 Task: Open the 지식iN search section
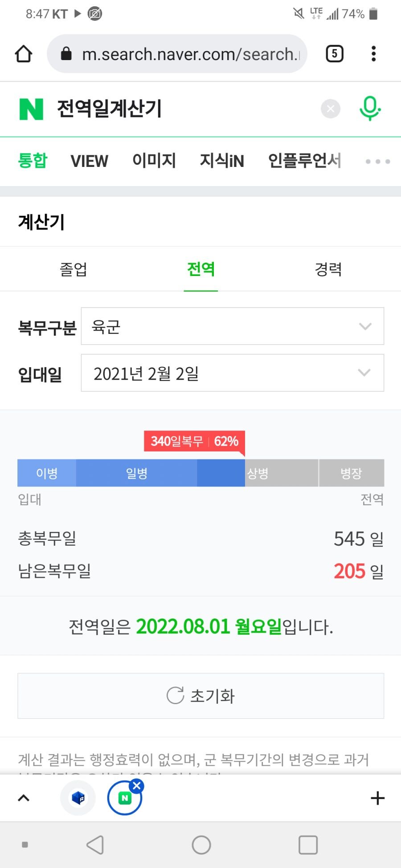pyautogui.click(x=221, y=161)
